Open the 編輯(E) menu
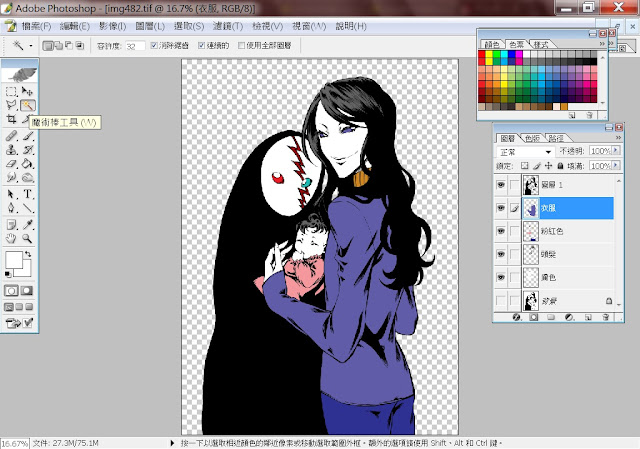Image resolution: width=640 pixels, height=449 pixels. (x=75, y=26)
